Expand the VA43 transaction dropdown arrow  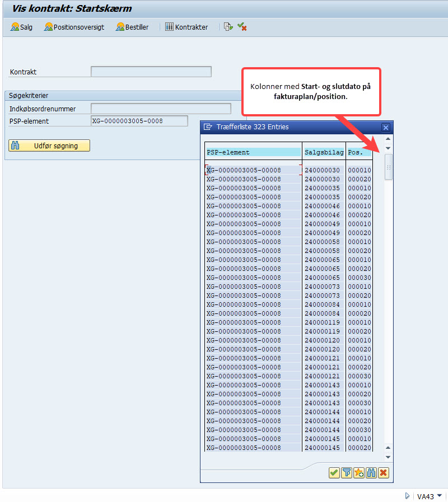[x=440, y=496]
